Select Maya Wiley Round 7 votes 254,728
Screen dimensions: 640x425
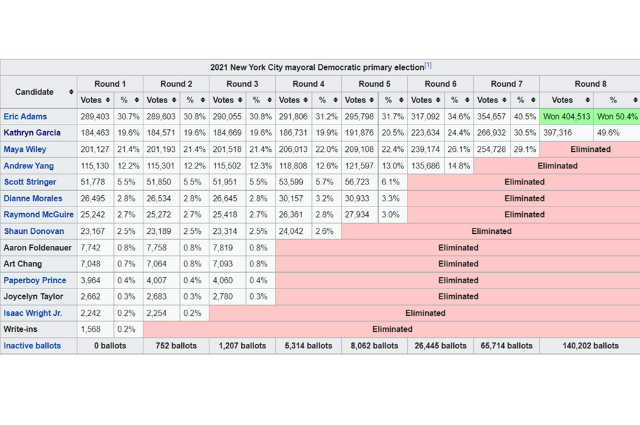click(492, 149)
